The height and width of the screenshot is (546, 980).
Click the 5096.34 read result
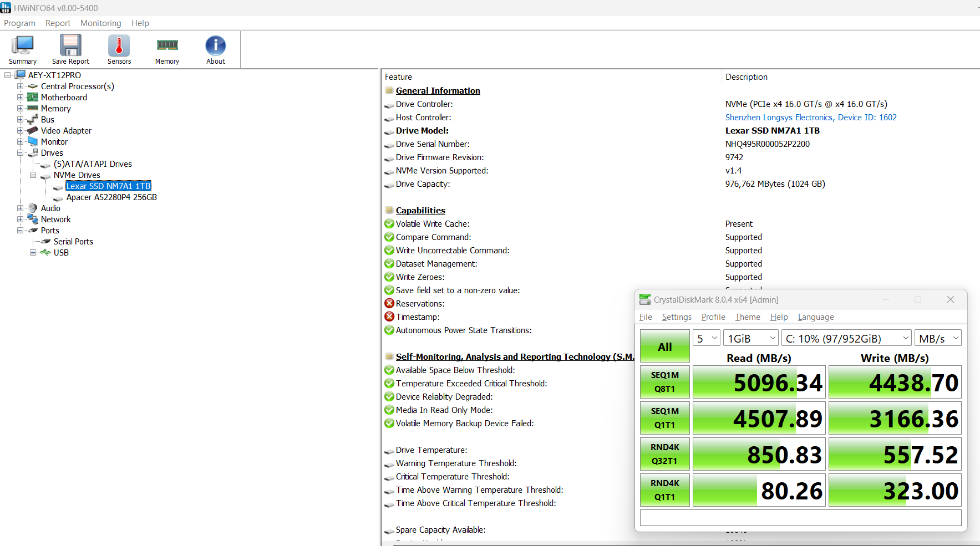click(759, 382)
